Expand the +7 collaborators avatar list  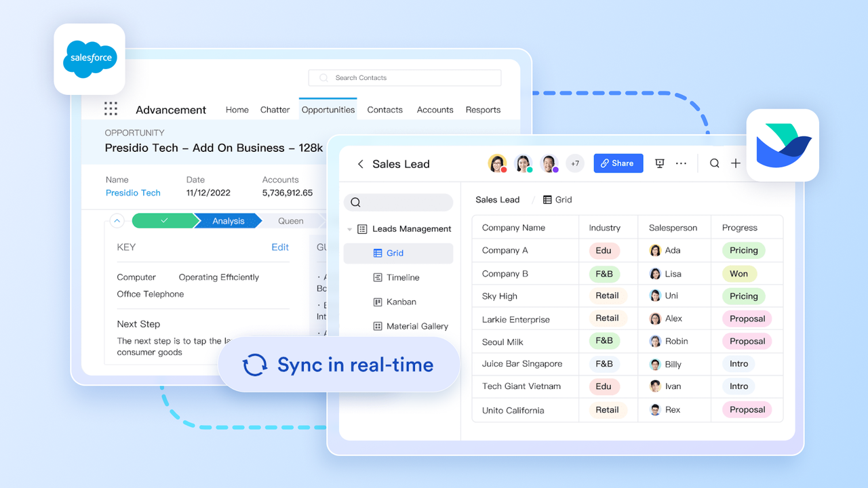(574, 163)
